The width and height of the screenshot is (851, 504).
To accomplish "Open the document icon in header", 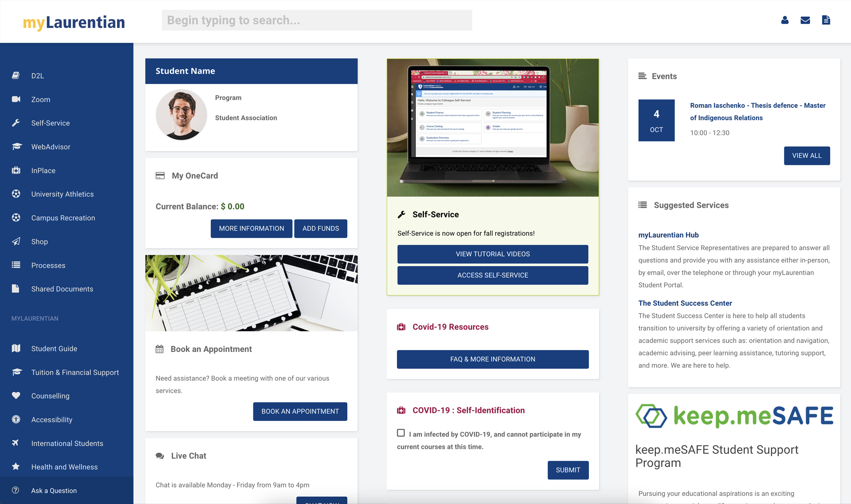I will coord(826,20).
